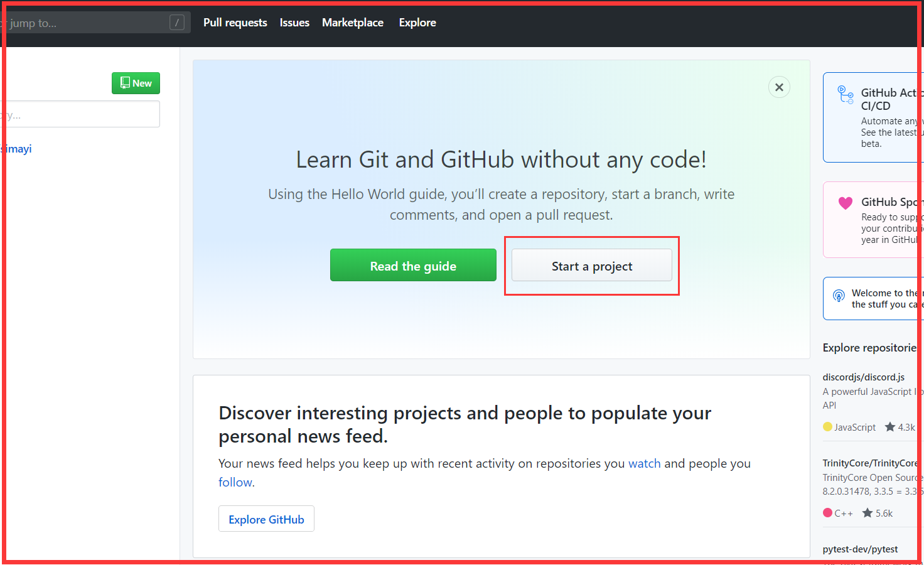Click the book icon inside the New button
Viewport: 924px width, 565px height.
[x=124, y=83]
